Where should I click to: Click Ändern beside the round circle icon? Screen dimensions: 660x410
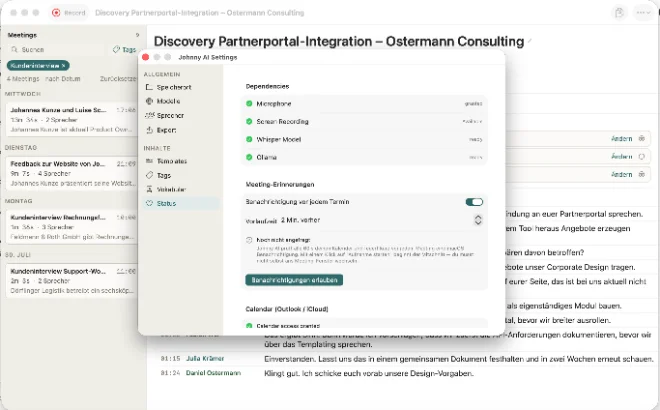pos(621,157)
